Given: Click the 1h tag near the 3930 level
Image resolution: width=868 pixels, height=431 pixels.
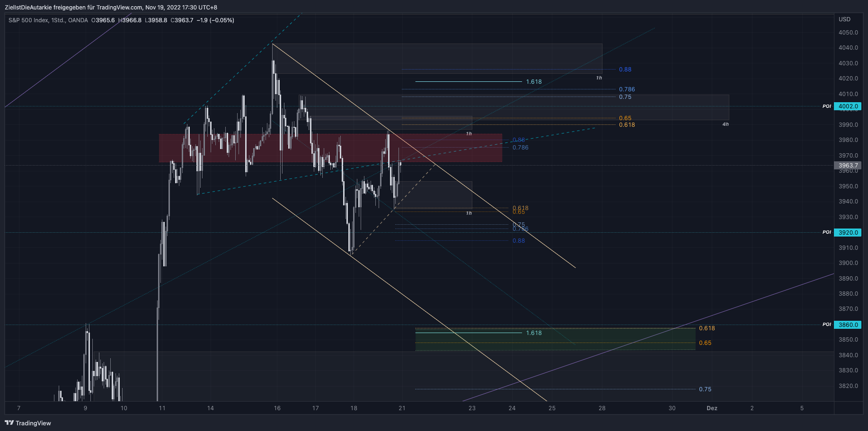Looking at the screenshot, I should pos(469,213).
